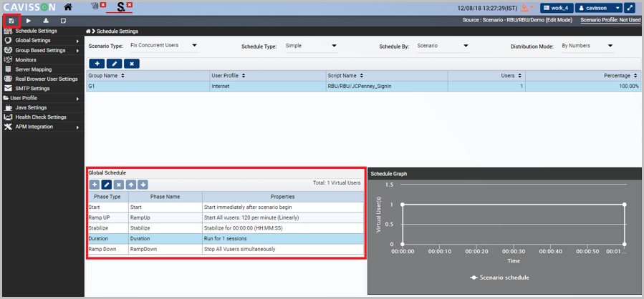Click the Cavisson home icon
The image size is (644, 299).
coord(68,7)
